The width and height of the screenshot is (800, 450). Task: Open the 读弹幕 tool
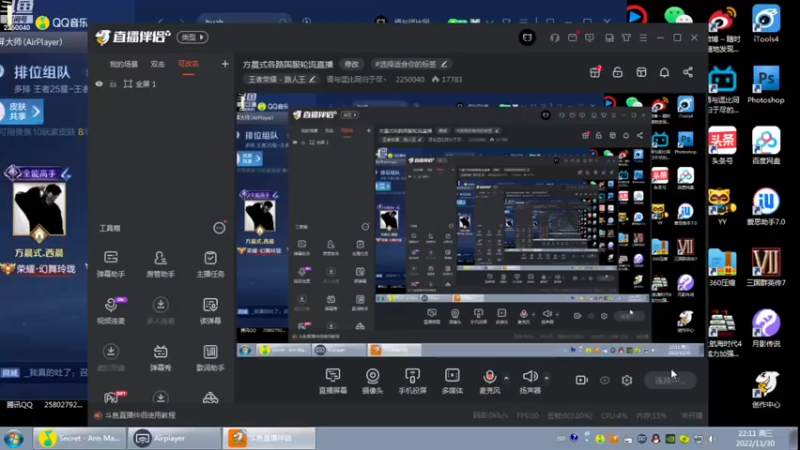point(210,310)
